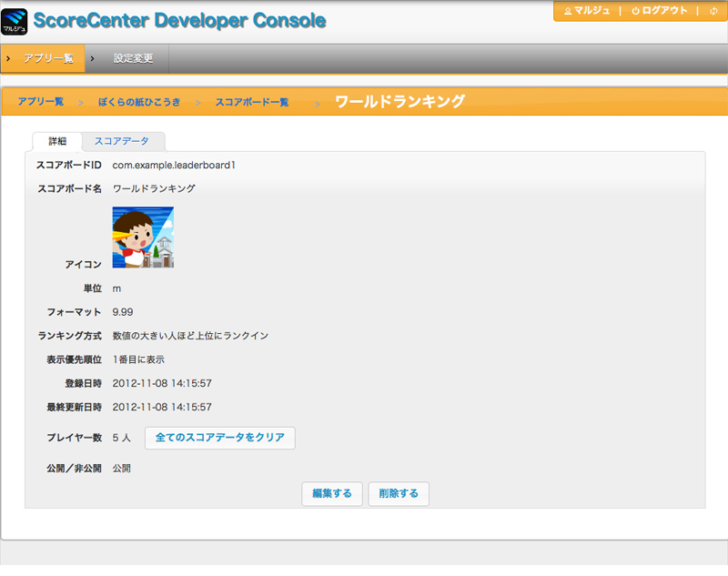728x576 pixels.
Task: Open the アプリ一覧 navigation menu item
Action: 48,58
